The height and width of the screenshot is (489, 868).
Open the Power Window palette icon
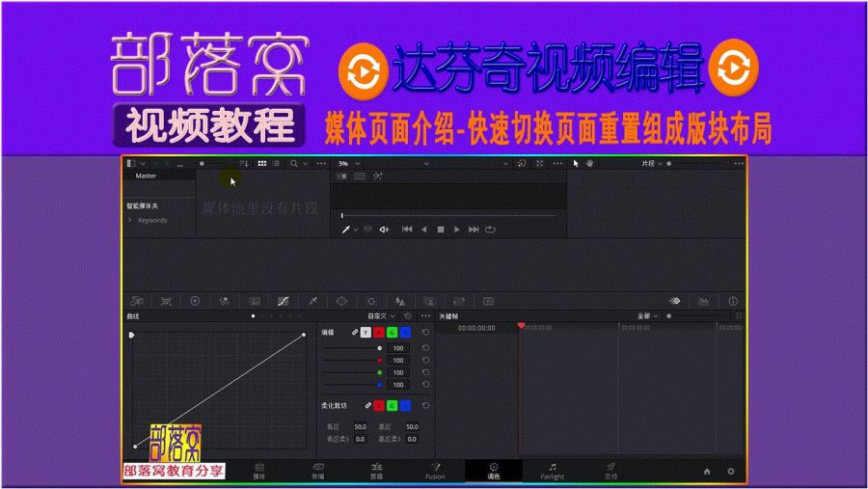coord(341,301)
